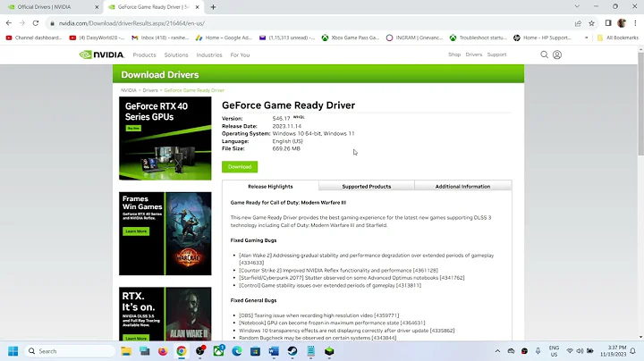
Task: Click the page vertical scrollbar thumb
Action: [x=640, y=104]
